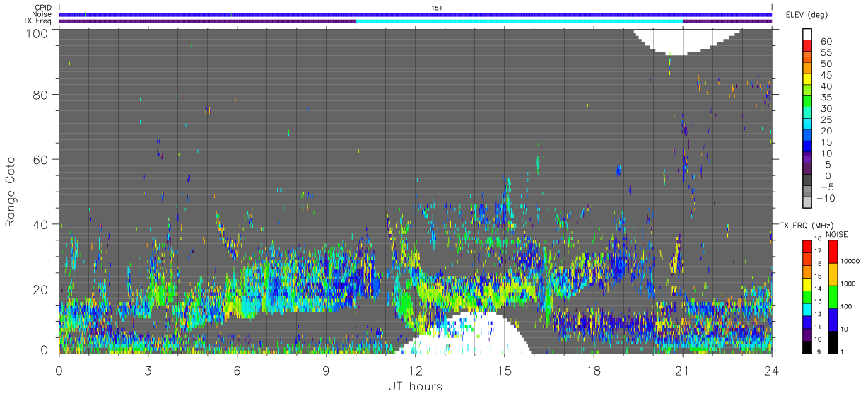The width and height of the screenshot is (868, 401).
Task: Select the black 1–10 noise swatch
Action: pyautogui.click(x=832, y=342)
